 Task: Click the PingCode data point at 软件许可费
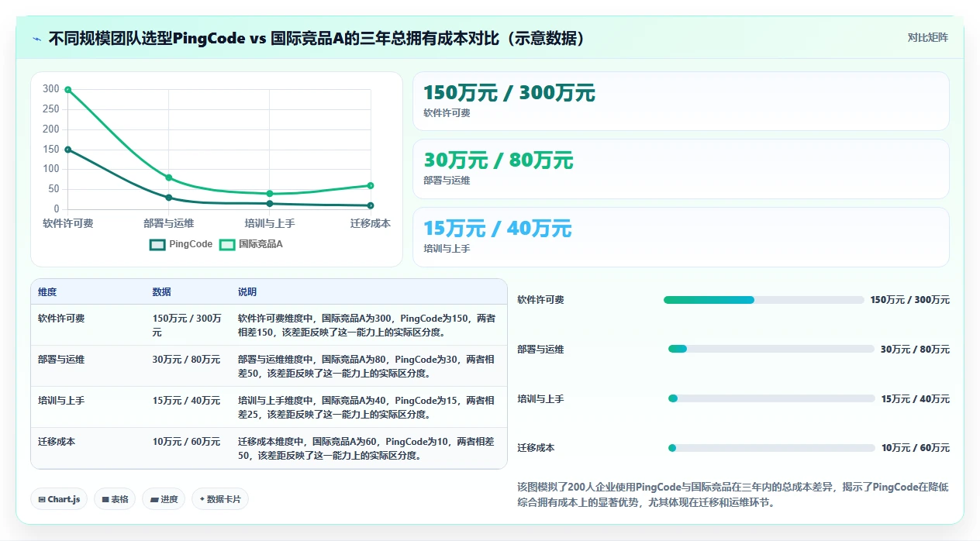[68, 150]
